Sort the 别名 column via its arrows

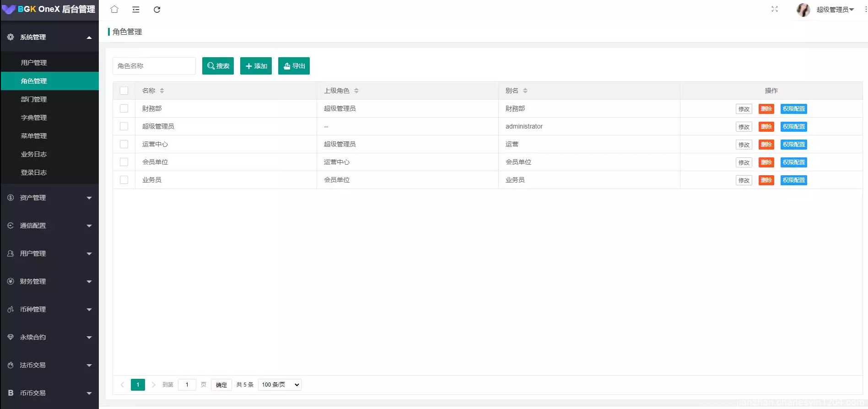point(525,91)
